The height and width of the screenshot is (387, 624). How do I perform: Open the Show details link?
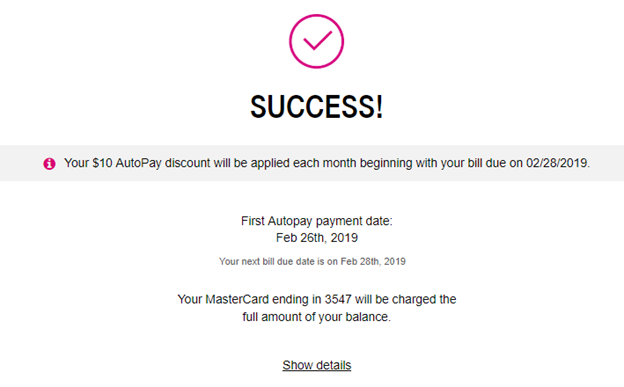pos(317,365)
